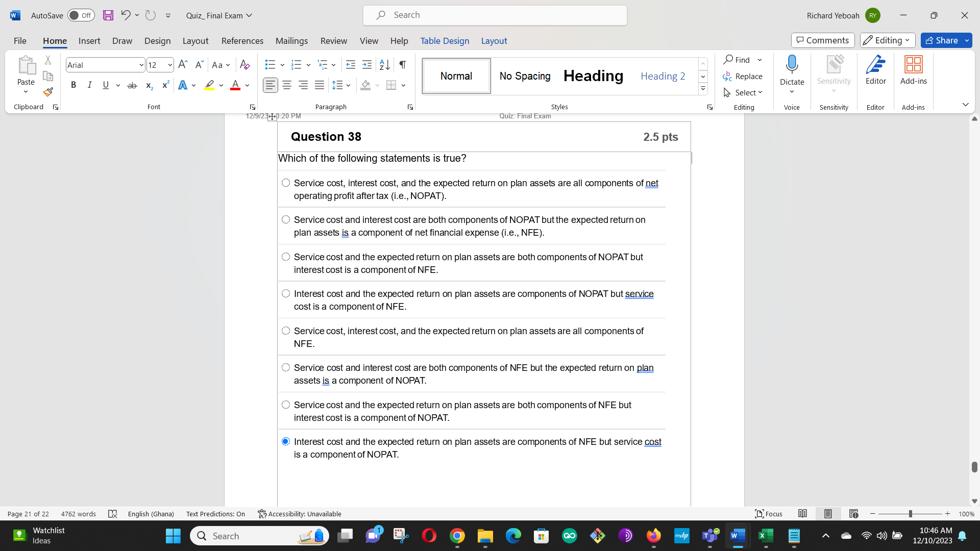Click Replace in Editing group
The image size is (980, 551).
pos(743,76)
